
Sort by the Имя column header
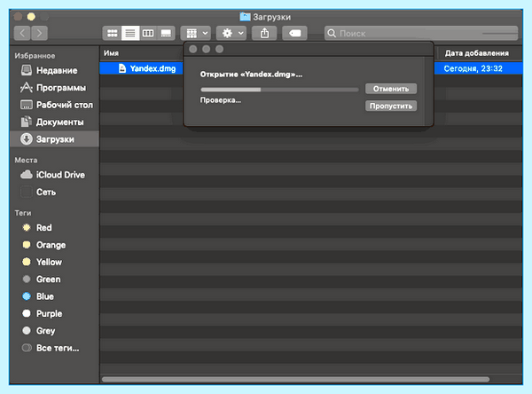[112, 53]
